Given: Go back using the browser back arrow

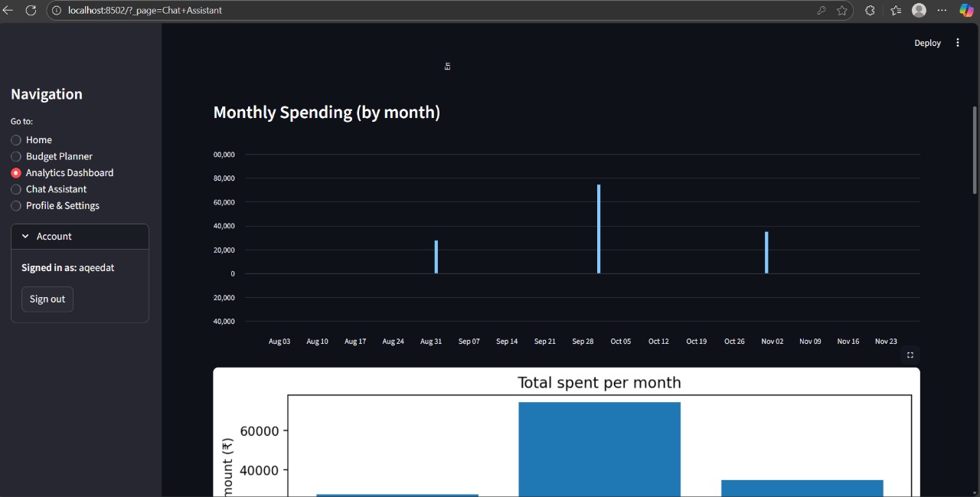Looking at the screenshot, I should (8, 10).
